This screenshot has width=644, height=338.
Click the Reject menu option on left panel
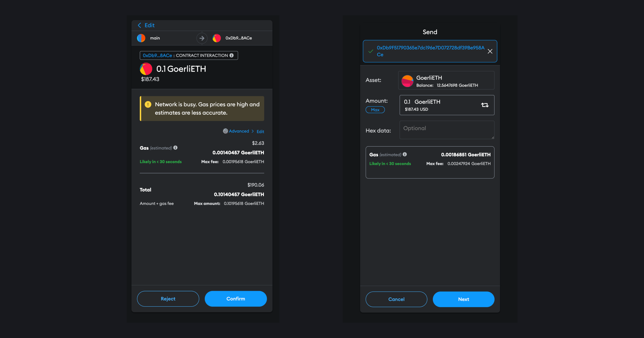point(168,299)
